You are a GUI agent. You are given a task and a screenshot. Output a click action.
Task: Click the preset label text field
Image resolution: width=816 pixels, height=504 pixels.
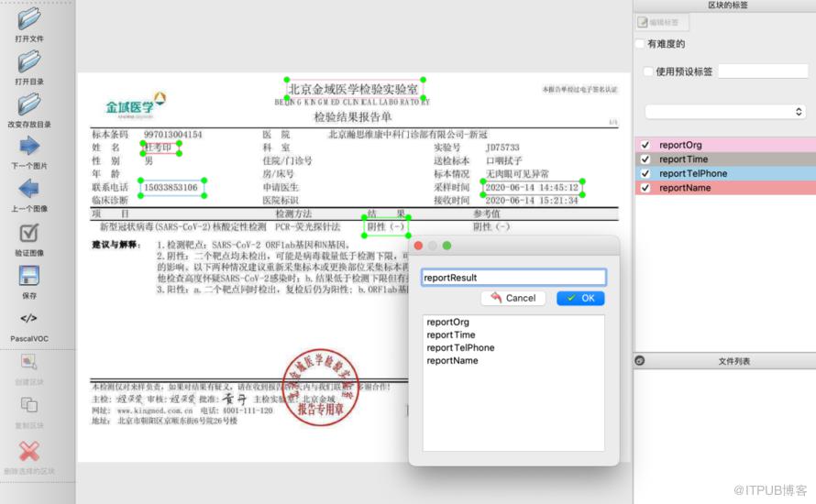763,71
